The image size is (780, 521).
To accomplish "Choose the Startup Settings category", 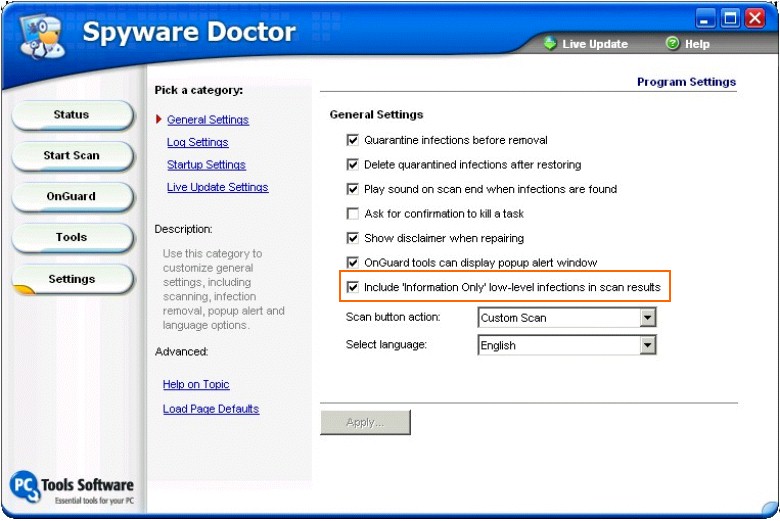I will [206, 165].
